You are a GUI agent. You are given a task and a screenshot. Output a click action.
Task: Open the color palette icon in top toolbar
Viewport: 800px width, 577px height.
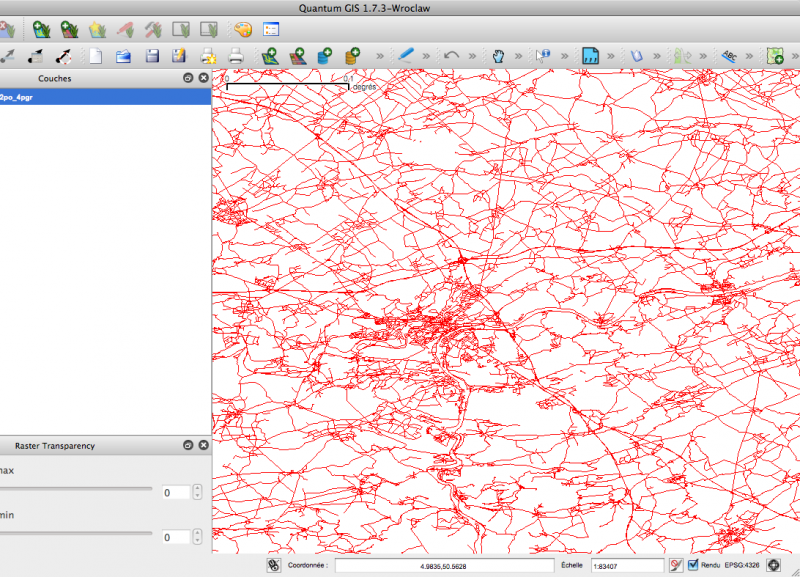click(240, 29)
